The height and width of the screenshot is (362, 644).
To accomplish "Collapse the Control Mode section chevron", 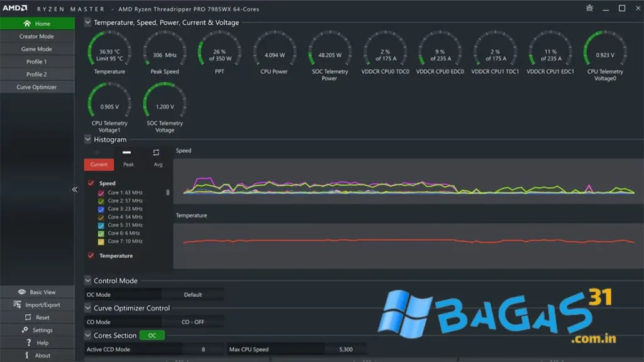I will [87, 280].
